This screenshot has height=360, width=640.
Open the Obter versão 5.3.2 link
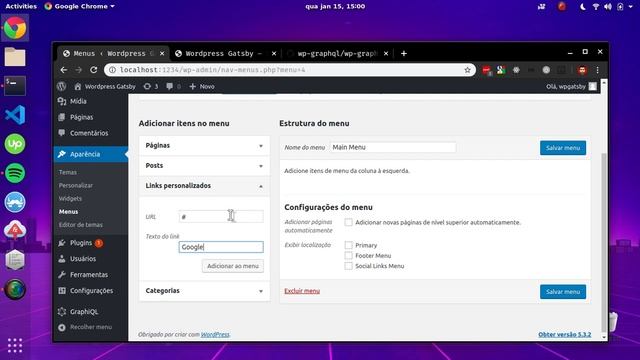coord(564,334)
